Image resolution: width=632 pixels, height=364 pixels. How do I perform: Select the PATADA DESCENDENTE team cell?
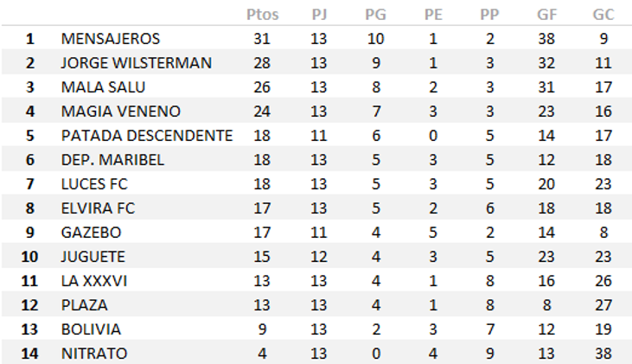147,136
